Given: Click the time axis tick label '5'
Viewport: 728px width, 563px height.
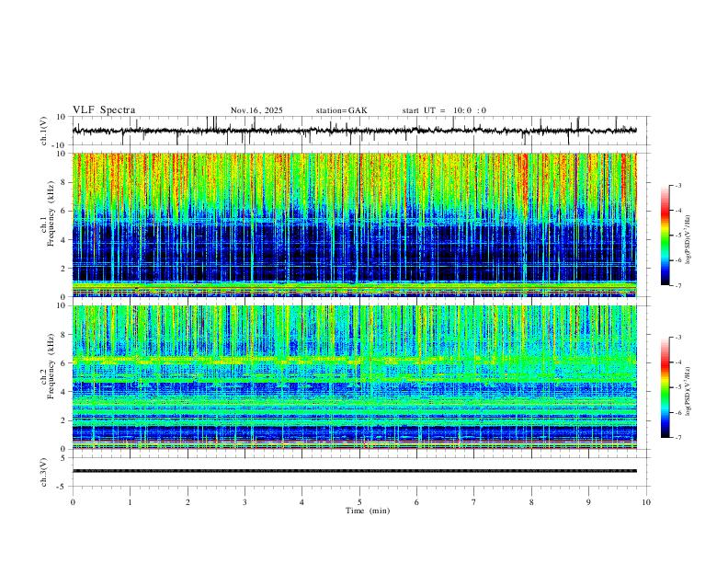Looking at the screenshot, I should (359, 502).
